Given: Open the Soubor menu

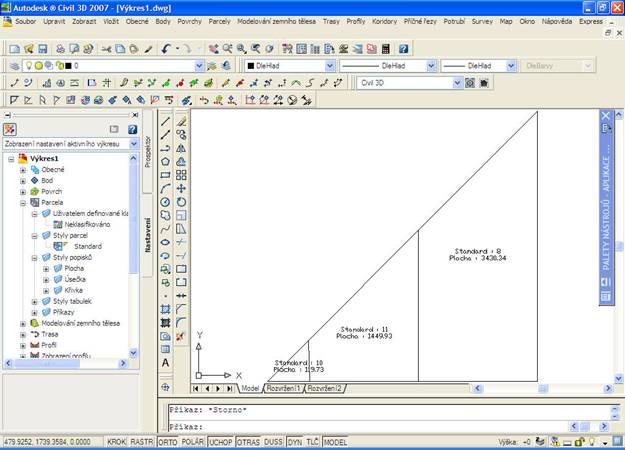Looking at the screenshot, I should (26, 22).
